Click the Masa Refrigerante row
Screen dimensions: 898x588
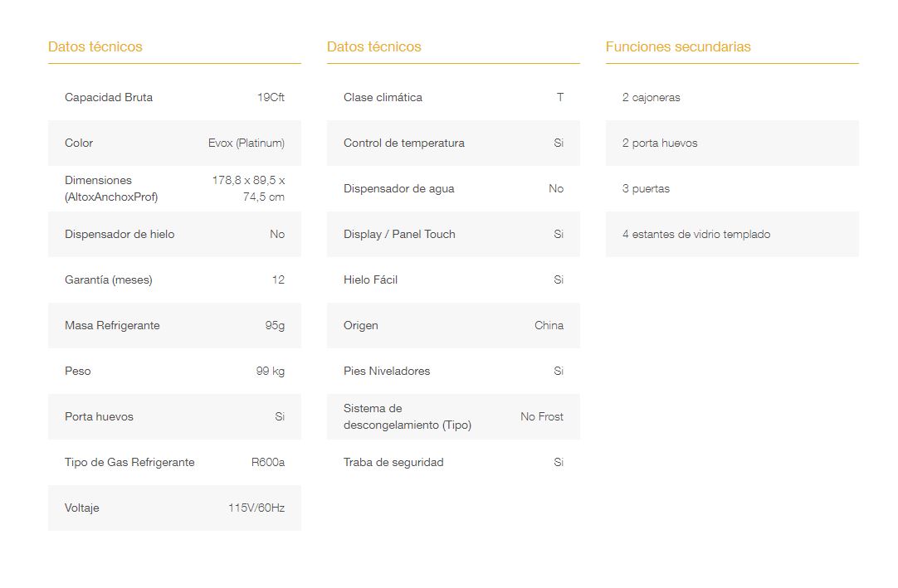coord(174,325)
